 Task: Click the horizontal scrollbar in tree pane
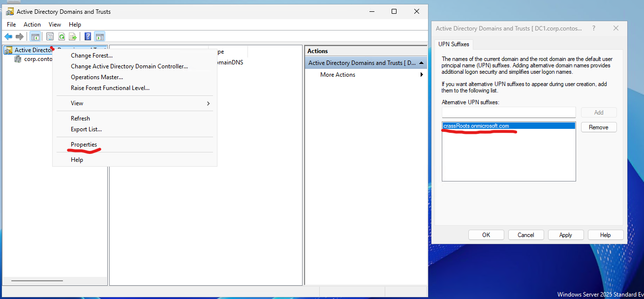pyautogui.click(x=37, y=281)
